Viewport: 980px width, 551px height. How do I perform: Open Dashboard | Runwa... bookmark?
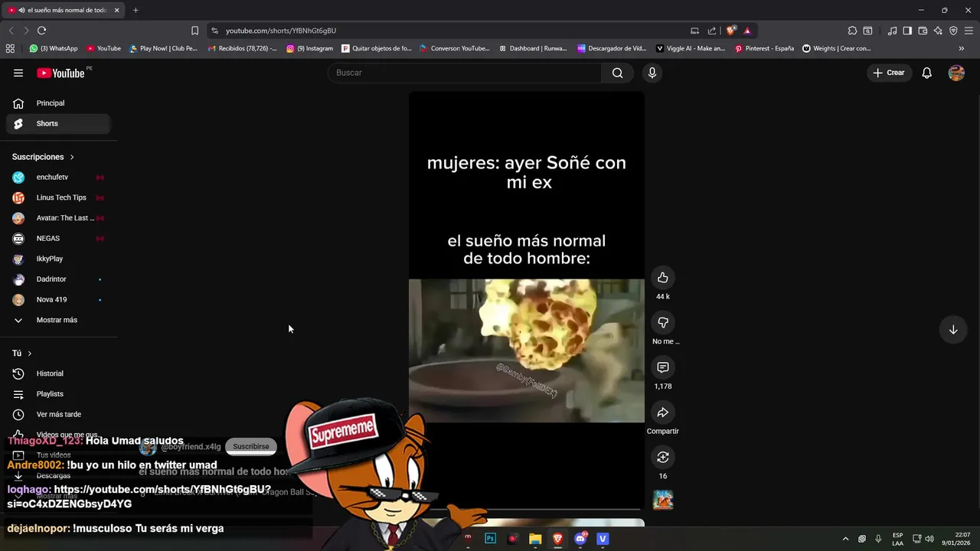point(533,48)
